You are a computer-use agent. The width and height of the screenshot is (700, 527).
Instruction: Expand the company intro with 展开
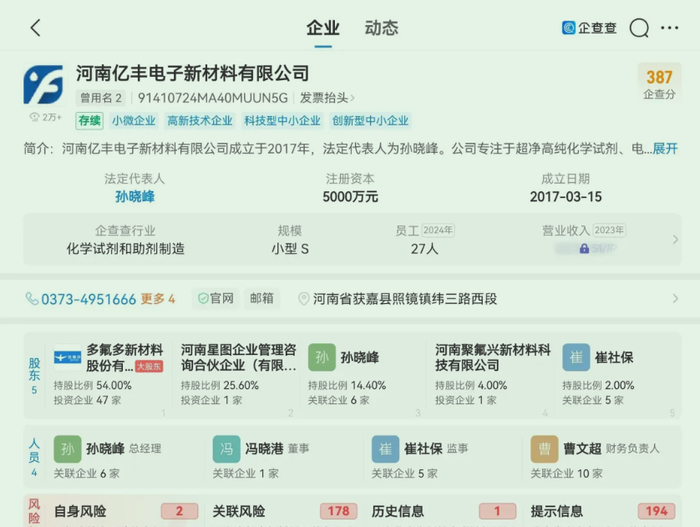pos(665,149)
